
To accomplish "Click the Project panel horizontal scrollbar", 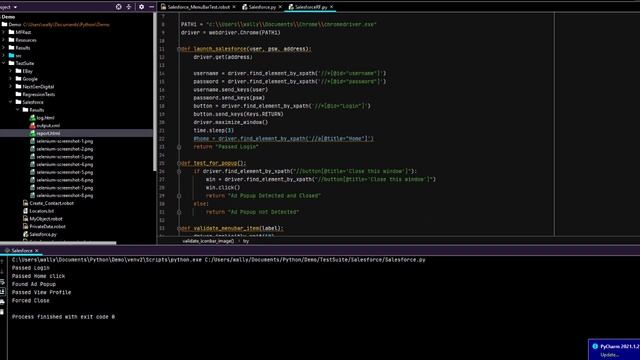I will pyautogui.click(x=58, y=243).
